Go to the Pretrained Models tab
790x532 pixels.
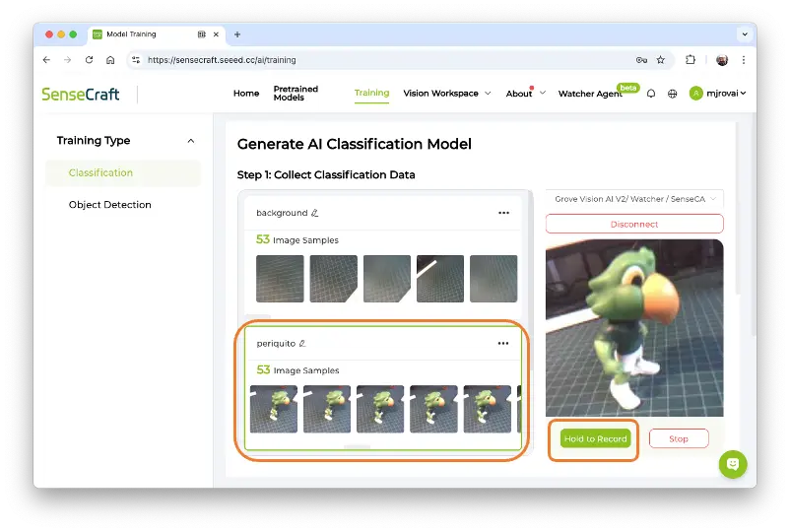[x=296, y=94]
